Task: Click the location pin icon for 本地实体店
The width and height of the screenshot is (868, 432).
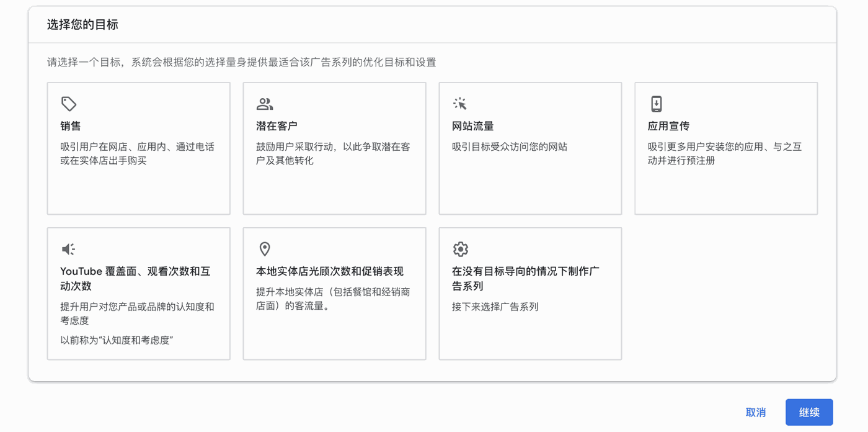Action: point(265,249)
